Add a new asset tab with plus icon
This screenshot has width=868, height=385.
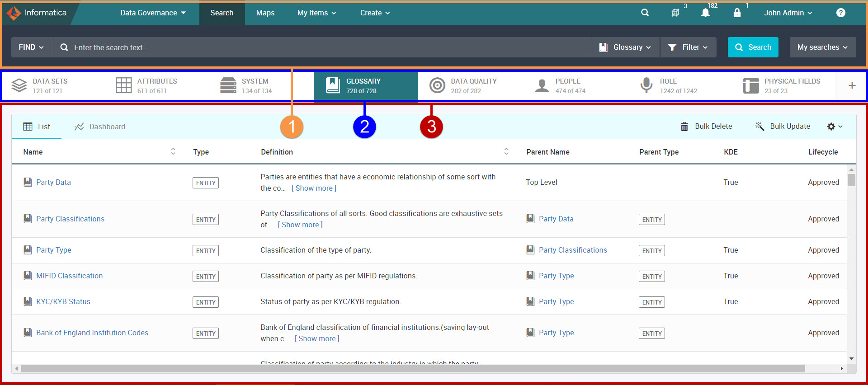(x=852, y=85)
